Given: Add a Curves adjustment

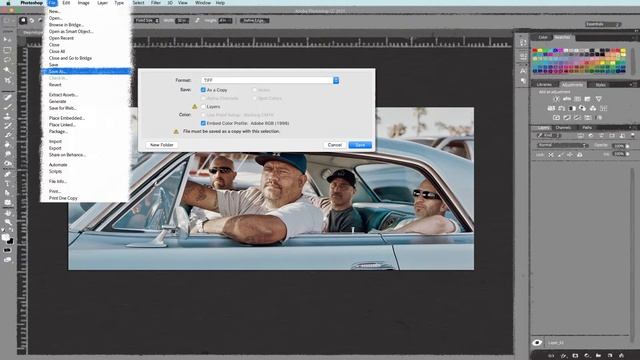Looking at the screenshot, I should point(577,99).
